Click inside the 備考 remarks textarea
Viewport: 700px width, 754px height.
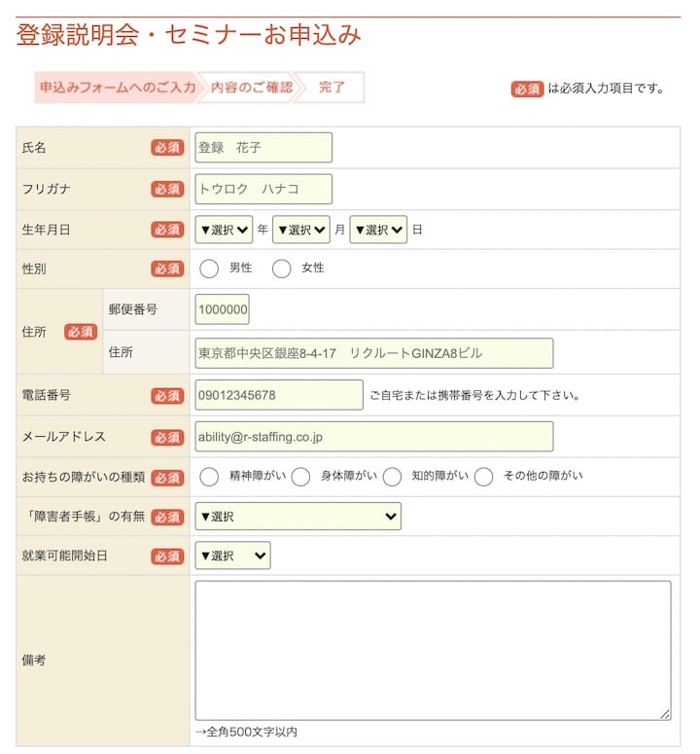pos(433,650)
